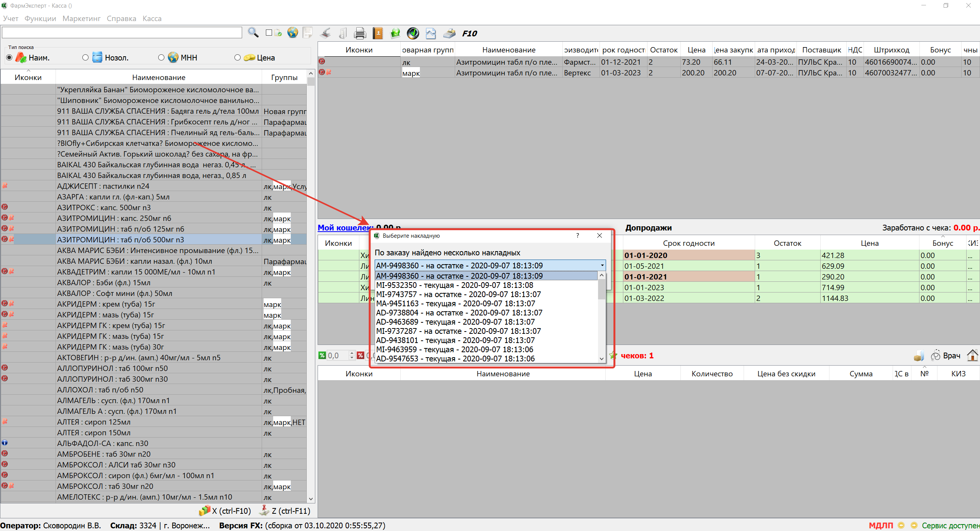Screen dimensions: 980x531
Task: Click the black circle checkmark icon
Action: (x=413, y=33)
